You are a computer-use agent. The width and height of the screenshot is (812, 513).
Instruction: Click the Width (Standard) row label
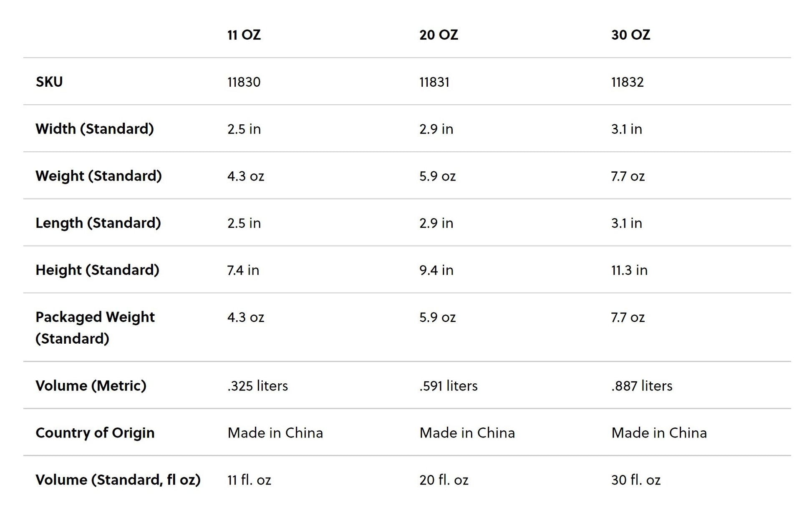[95, 129]
